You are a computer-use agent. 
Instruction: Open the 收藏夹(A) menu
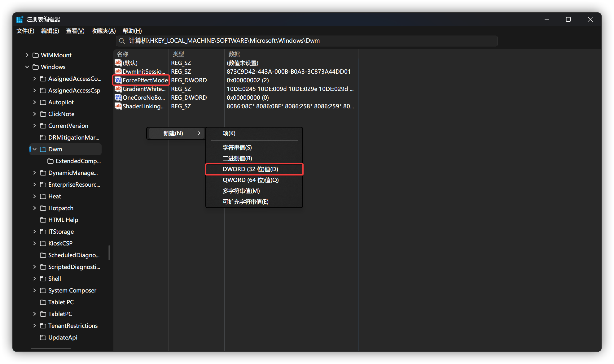[103, 31]
